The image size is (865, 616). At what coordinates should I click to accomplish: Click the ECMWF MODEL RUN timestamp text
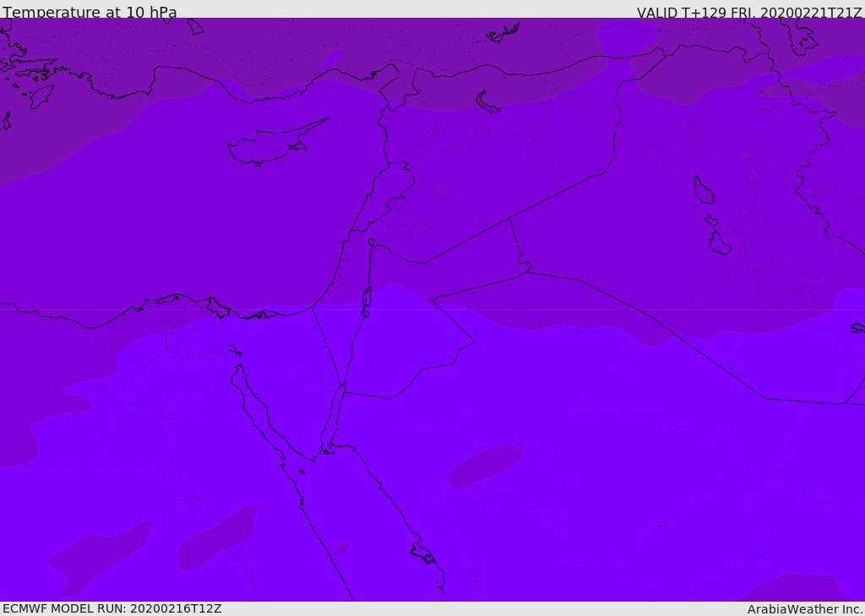tap(112, 608)
